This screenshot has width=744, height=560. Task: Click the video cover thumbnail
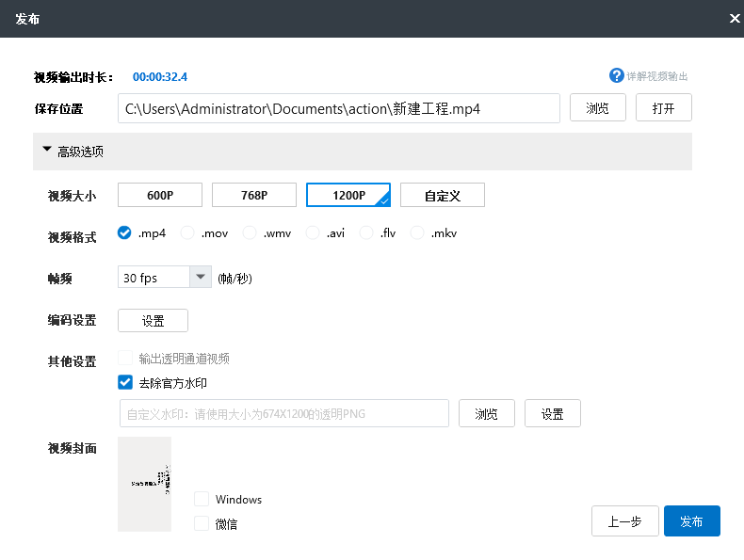(144, 484)
